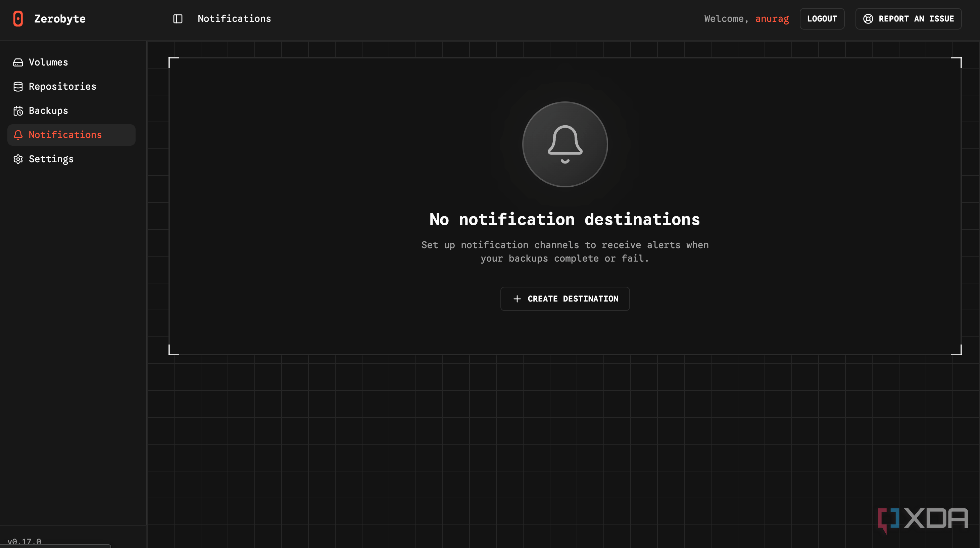
Task: Click the Notifications bell icon in sidebar
Action: coord(18,135)
